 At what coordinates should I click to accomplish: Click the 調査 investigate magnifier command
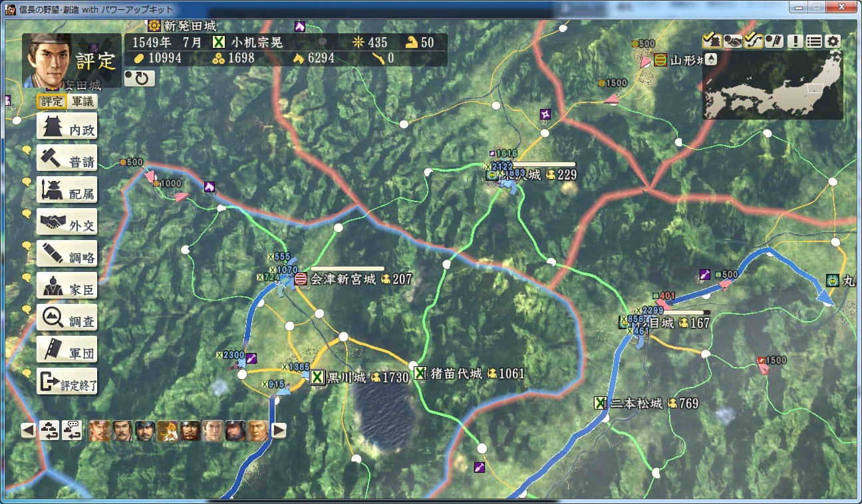click(67, 318)
